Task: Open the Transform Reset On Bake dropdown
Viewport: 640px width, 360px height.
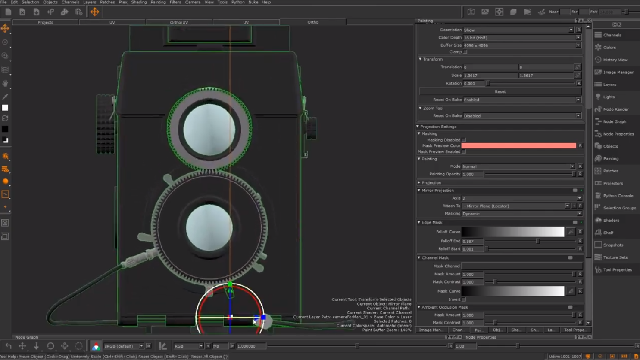Action: point(522,100)
